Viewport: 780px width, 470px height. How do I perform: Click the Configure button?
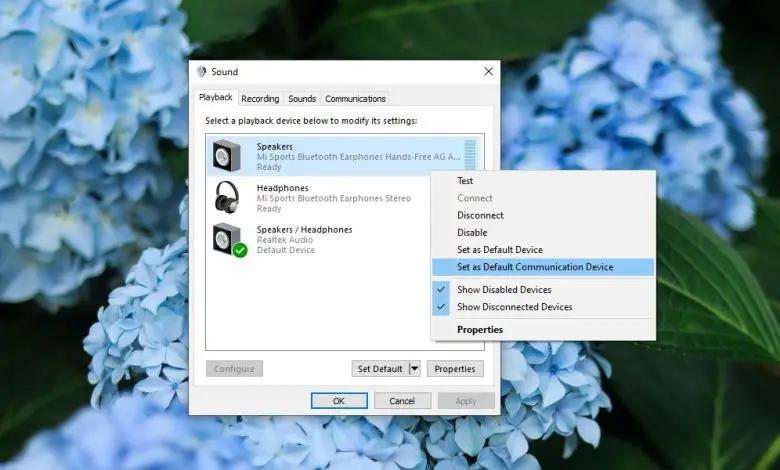(234, 369)
